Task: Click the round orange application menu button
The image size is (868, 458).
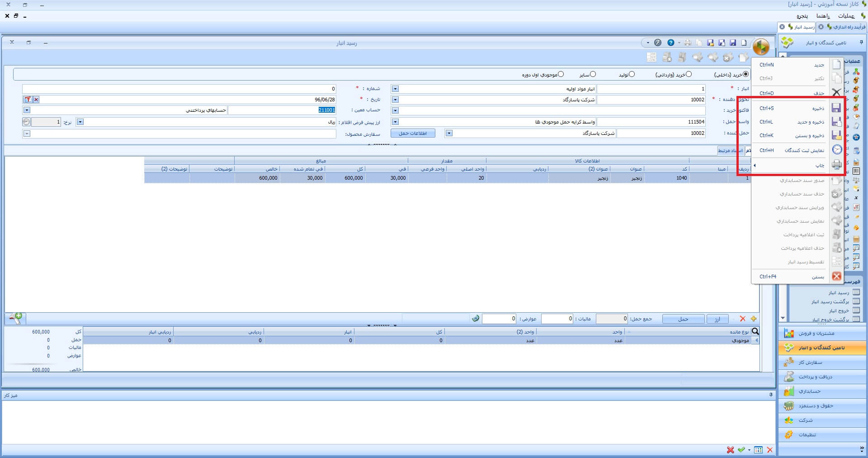Action: (761, 46)
